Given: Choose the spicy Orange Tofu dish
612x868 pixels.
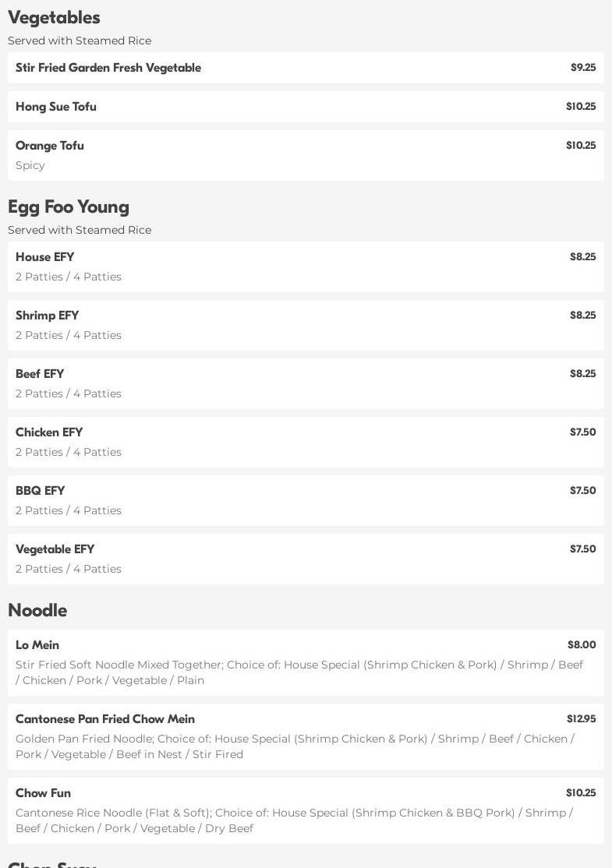Looking at the screenshot, I should click(50, 146).
